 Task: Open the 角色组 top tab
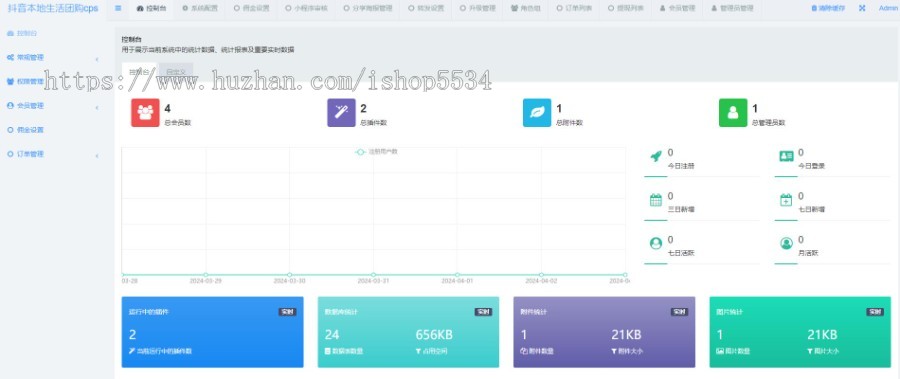coord(526,9)
